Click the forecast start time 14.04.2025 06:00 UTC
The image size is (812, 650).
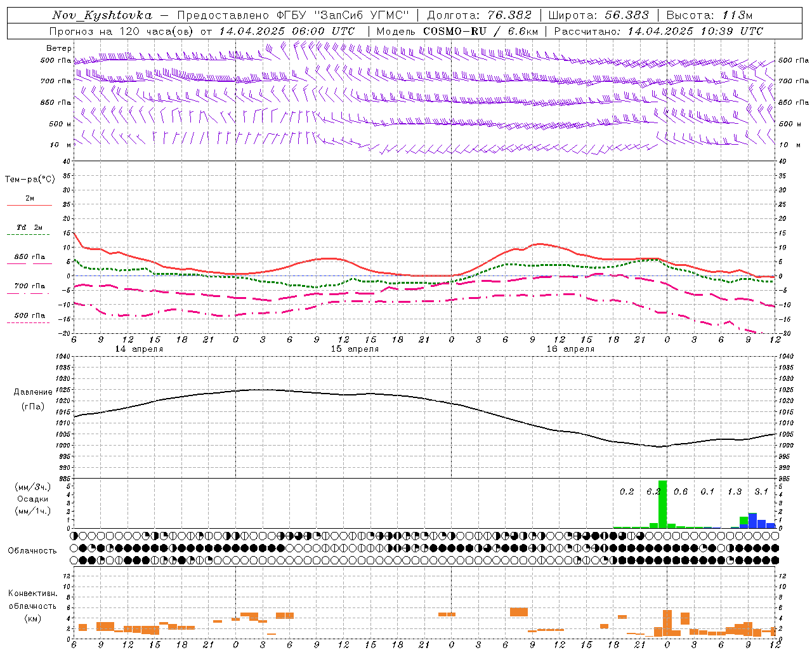point(287,31)
